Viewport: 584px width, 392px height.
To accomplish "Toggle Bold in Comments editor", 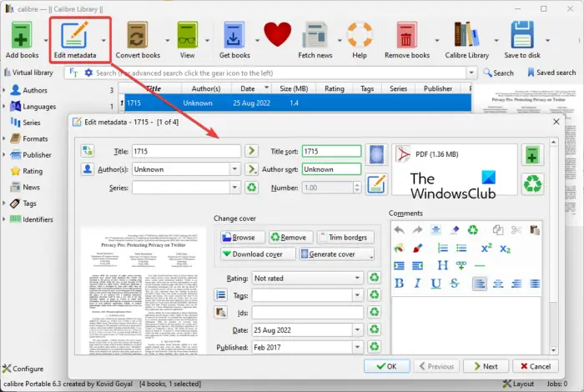I will pos(399,284).
